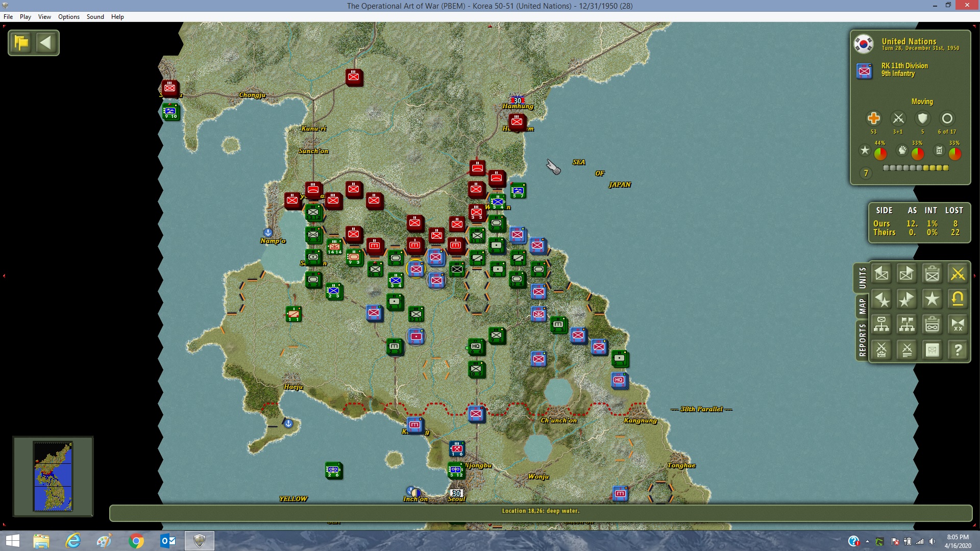This screenshot has height=551, width=980.
Task: Click the '38th Parallel' map label
Action: (701, 409)
